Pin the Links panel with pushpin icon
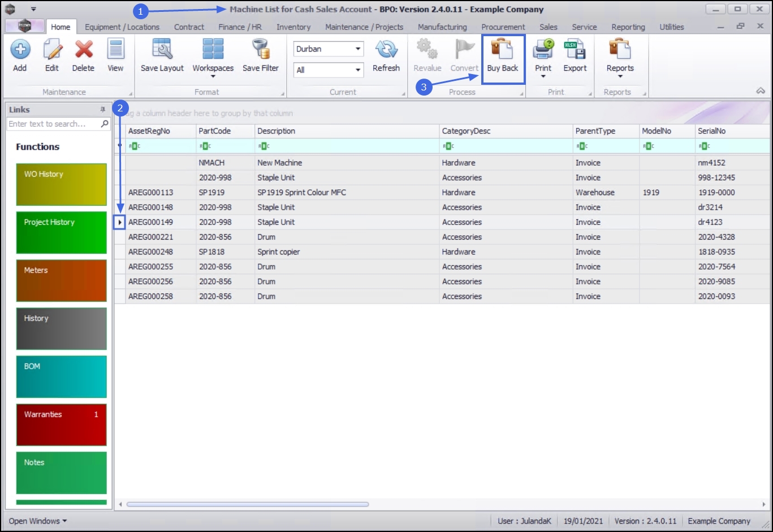 click(x=102, y=110)
